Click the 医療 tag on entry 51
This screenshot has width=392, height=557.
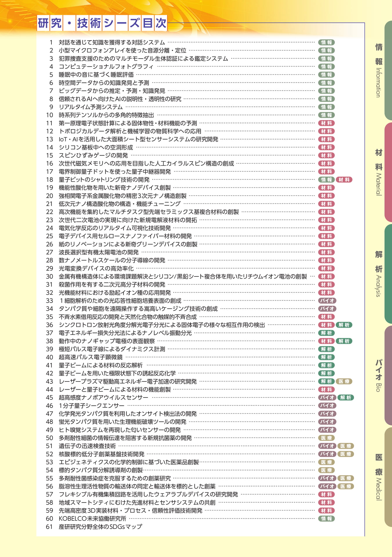(346, 446)
